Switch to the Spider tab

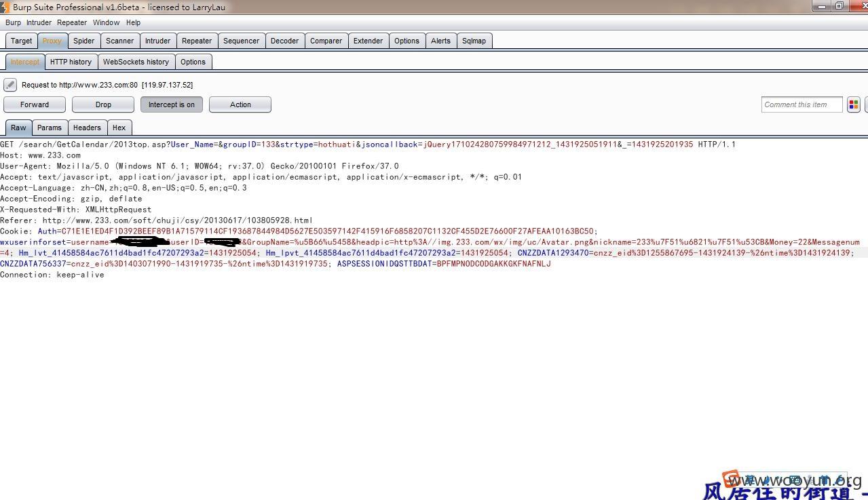pos(84,41)
